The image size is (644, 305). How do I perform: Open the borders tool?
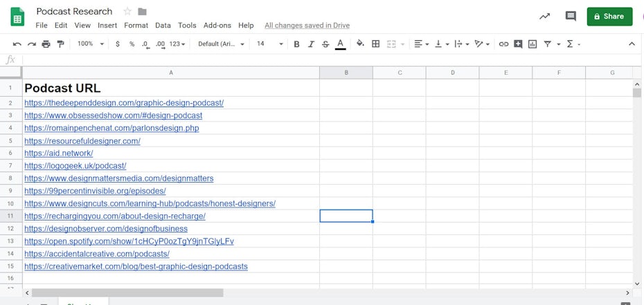pos(376,44)
